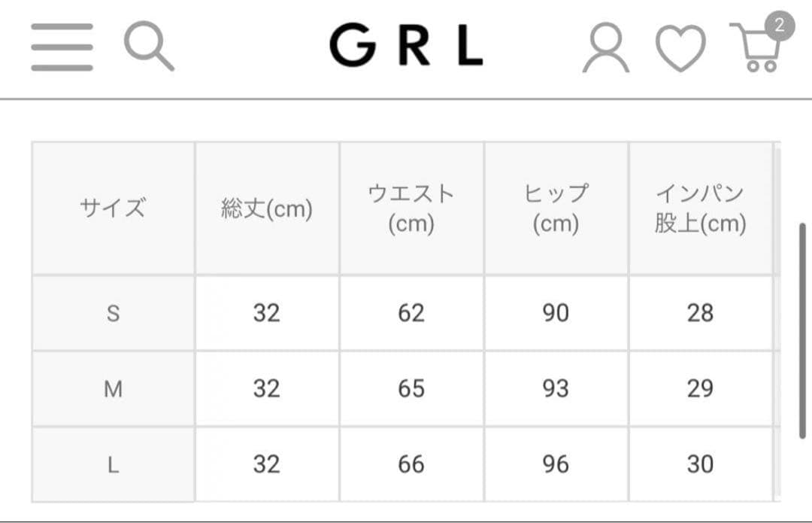Click the L rise value 30

point(700,464)
